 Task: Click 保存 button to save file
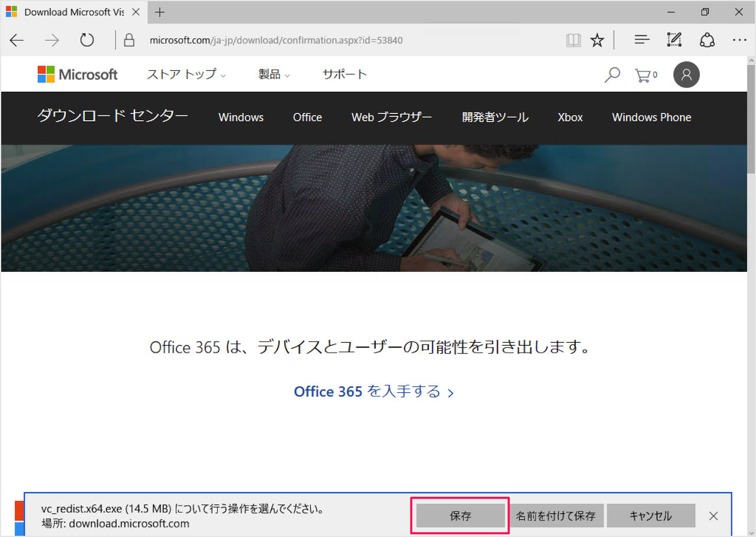pyautogui.click(x=461, y=516)
